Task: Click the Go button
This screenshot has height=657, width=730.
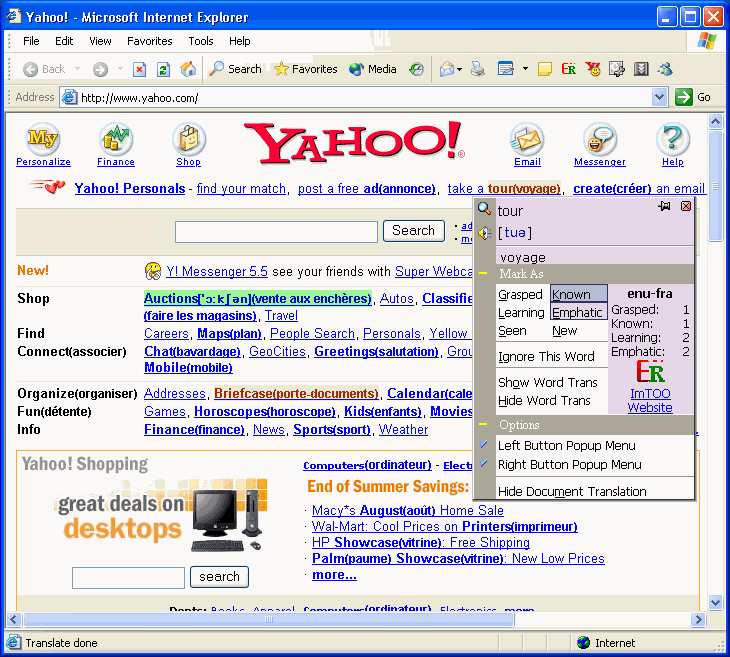Action: click(693, 97)
